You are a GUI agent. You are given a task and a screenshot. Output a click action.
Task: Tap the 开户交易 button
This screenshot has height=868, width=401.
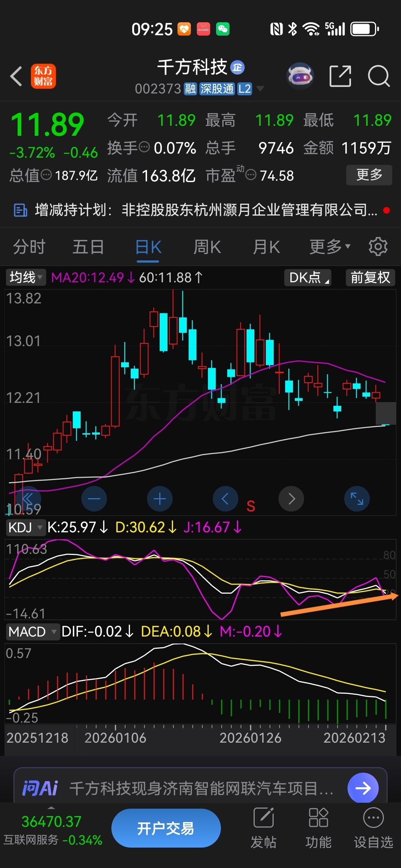pyautogui.click(x=166, y=828)
